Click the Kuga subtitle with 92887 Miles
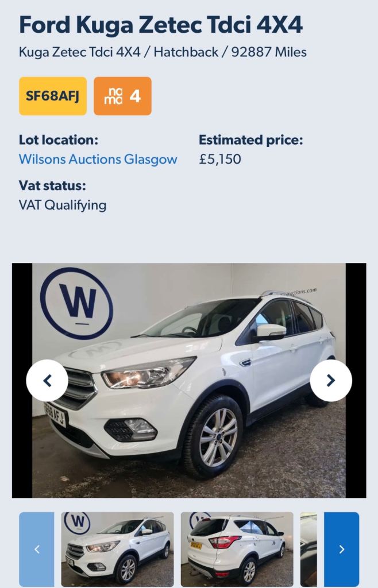 [x=163, y=52]
